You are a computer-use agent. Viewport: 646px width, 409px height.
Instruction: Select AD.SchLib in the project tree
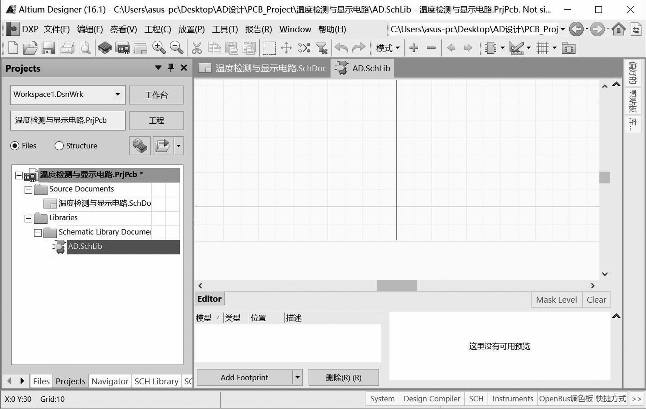[85, 246]
